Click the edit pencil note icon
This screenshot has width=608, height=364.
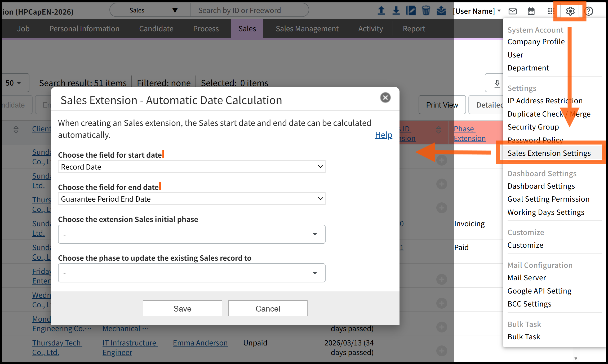click(411, 11)
